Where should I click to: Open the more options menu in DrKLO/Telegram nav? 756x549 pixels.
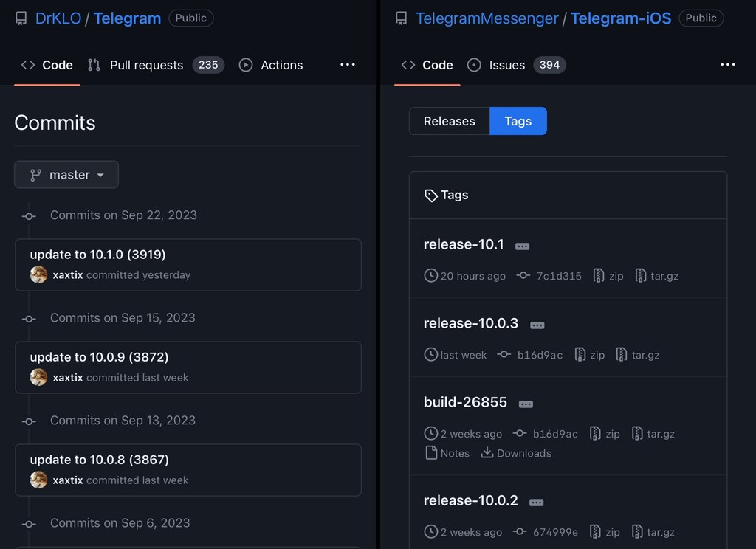tap(348, 65)
